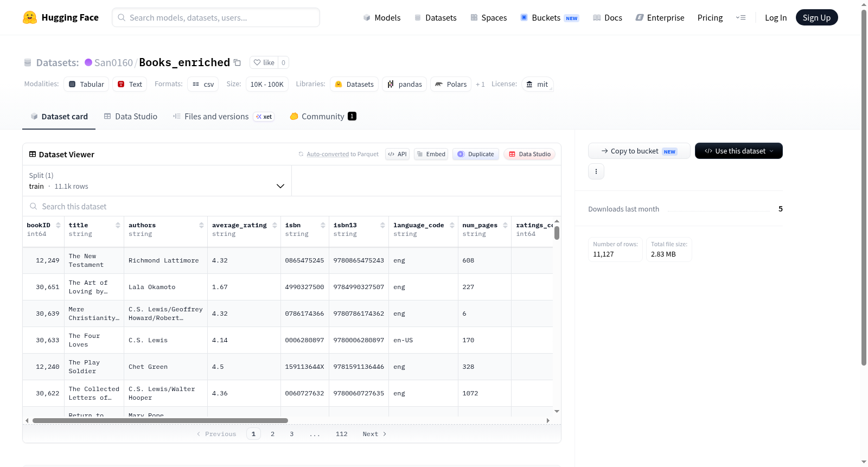
Task: Go to page 2 of results
Action: pyautogui.click(x=272, y=434)
